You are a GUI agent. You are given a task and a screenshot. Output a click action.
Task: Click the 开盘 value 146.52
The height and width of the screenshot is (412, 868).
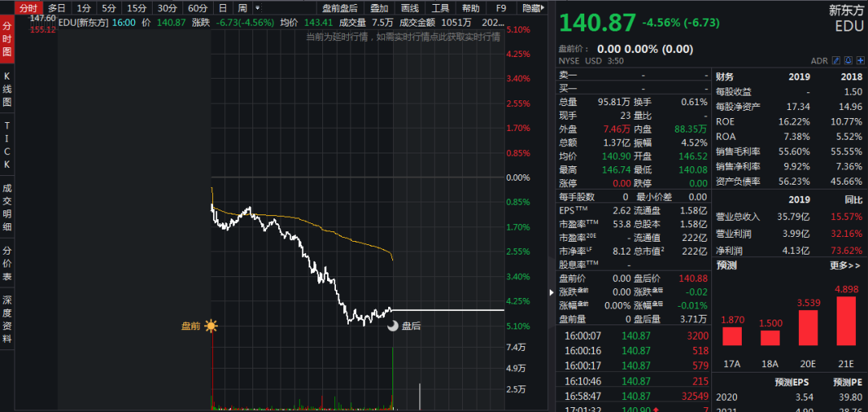click(x=693, y=156)
